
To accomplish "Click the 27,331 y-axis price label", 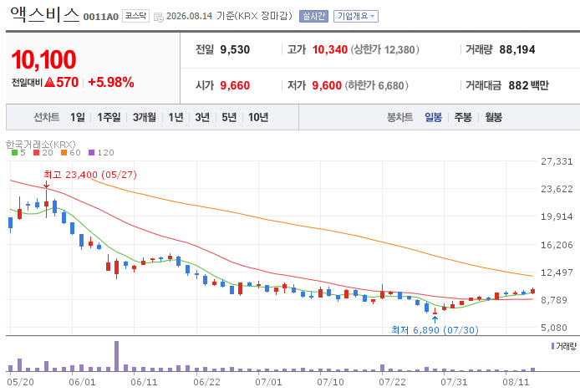I will (x=557, y=161).
